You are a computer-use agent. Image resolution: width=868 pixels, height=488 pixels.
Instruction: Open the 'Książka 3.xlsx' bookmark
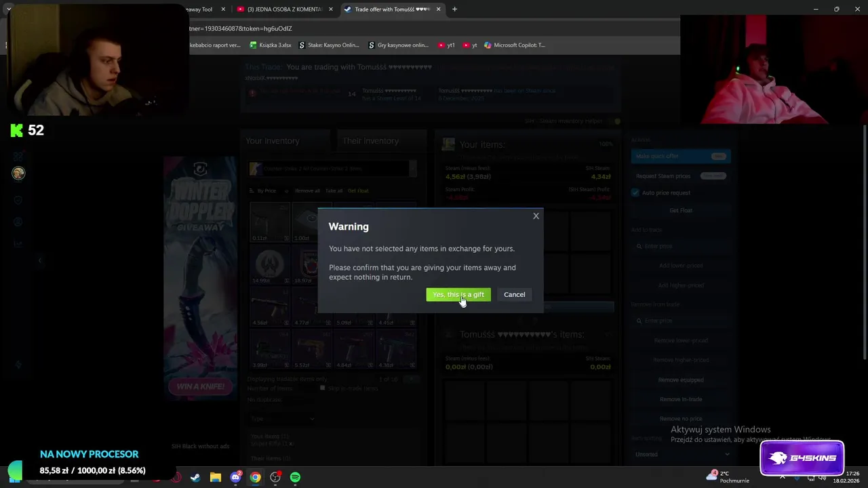270,45
